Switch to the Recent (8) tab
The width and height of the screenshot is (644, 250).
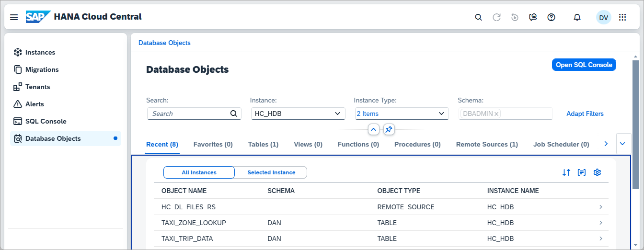coord(162,144)
